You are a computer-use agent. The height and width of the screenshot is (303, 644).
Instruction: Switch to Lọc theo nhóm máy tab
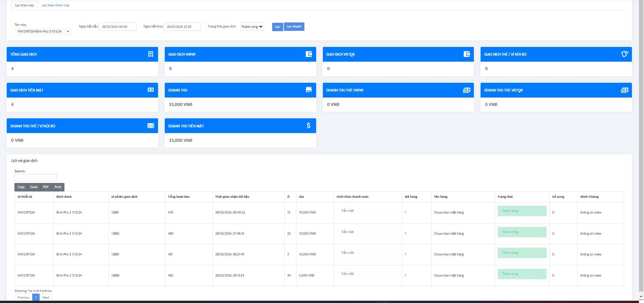pos(55,5)
